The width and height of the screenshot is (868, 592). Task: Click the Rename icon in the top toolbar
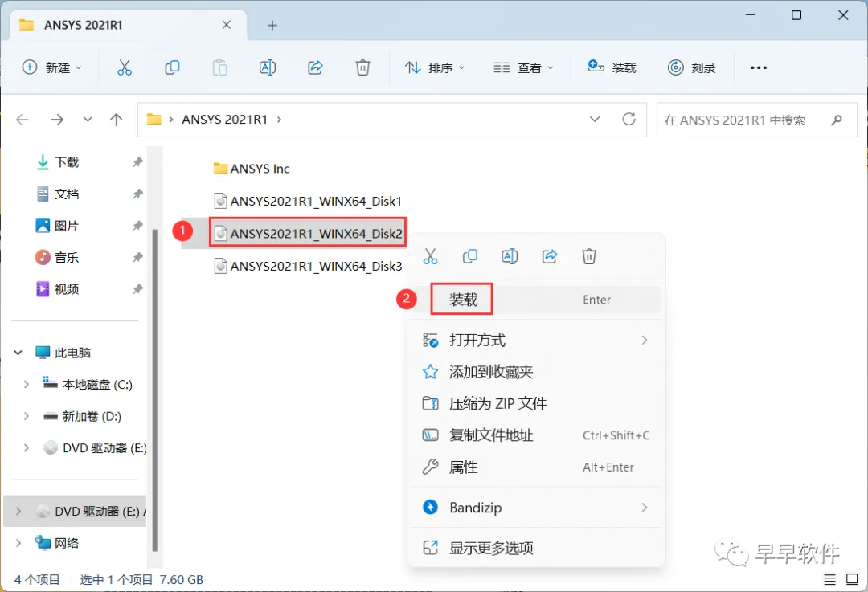pyautogui.click(x=268, y=67)
